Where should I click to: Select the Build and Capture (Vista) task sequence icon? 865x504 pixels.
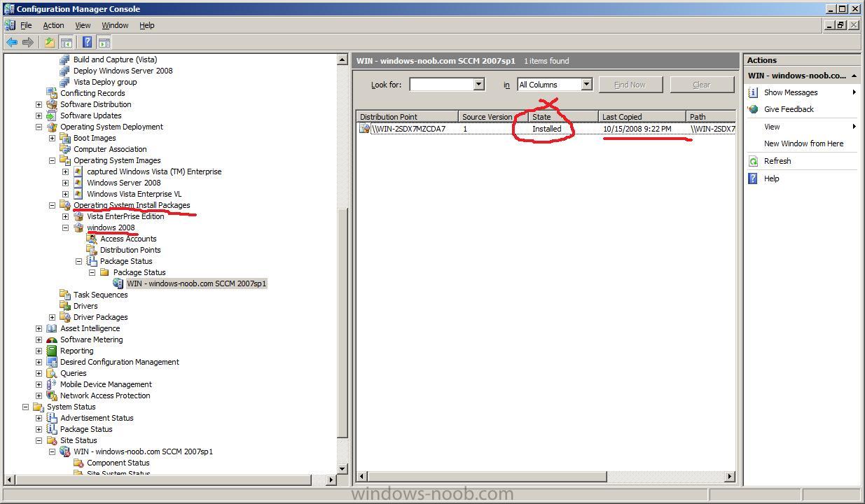pyautogui.click(x=65, y=59)
